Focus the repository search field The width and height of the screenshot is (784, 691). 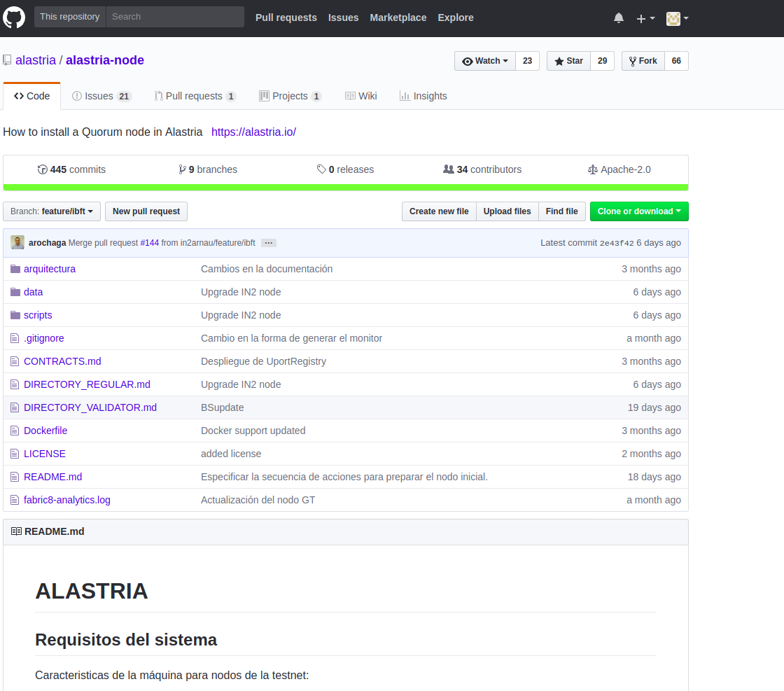click(174, 17)
